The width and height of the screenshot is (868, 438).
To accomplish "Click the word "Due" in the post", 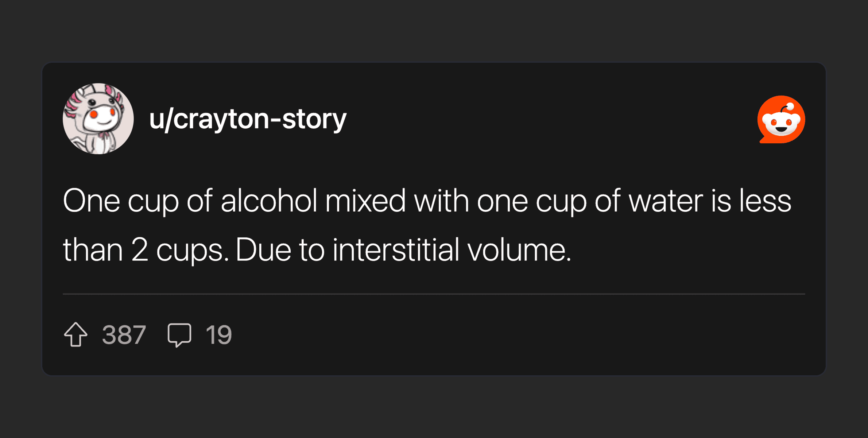I will (263, 250).
